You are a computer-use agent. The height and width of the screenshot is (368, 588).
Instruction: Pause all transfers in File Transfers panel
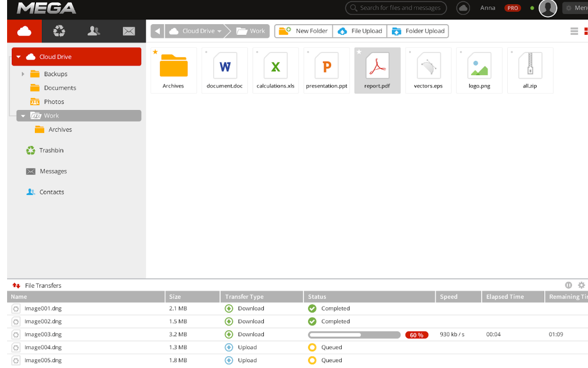click(569, 285)
